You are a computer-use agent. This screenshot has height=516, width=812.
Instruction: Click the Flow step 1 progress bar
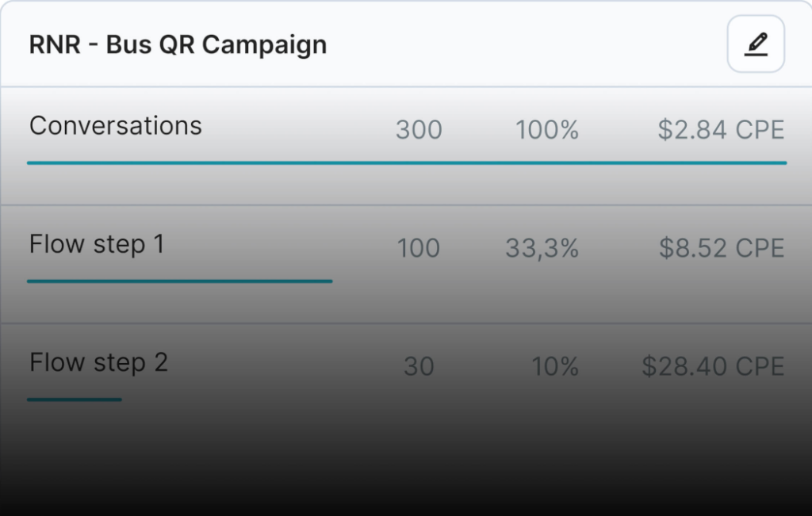[x=180, y=281]
